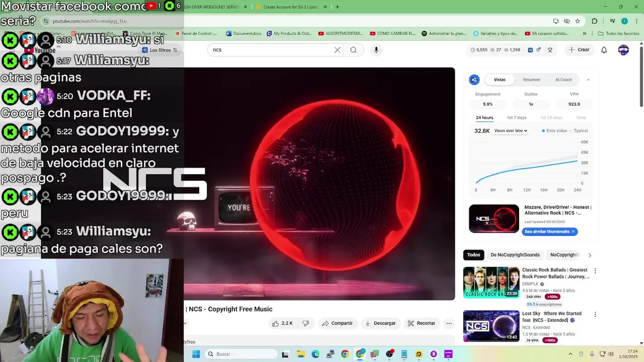644x362 pixels.
Task: Activate voice search microphone icon
Action: (376, 50)
